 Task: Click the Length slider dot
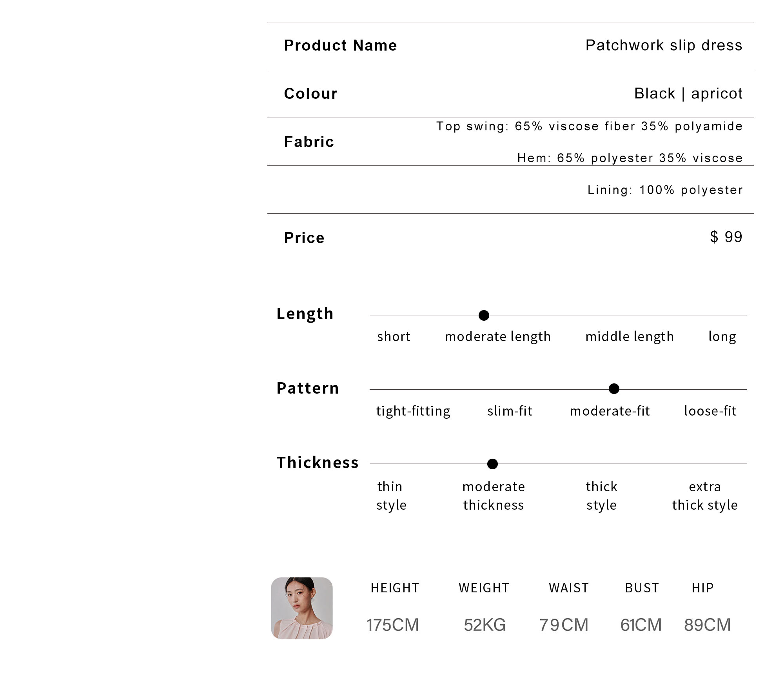(484, 315)
